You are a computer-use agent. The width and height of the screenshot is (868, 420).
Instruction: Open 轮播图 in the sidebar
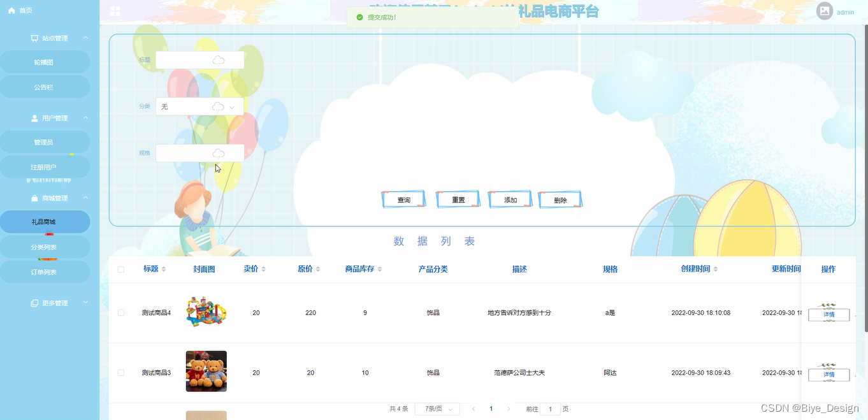(44, 62)
